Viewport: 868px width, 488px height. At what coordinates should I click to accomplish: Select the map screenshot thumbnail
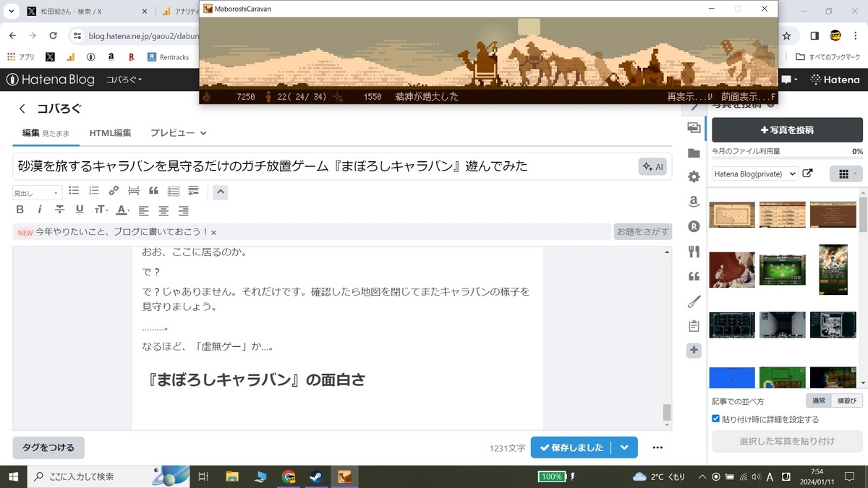[732, 213]
